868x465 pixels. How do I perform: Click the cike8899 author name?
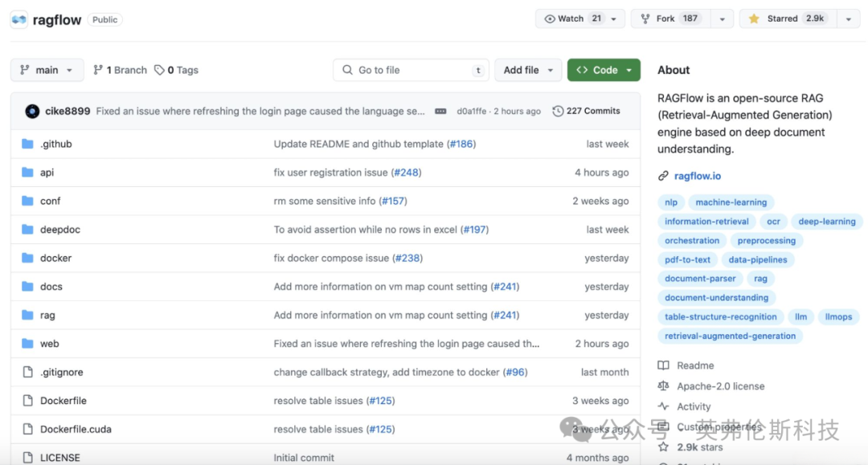68,111
